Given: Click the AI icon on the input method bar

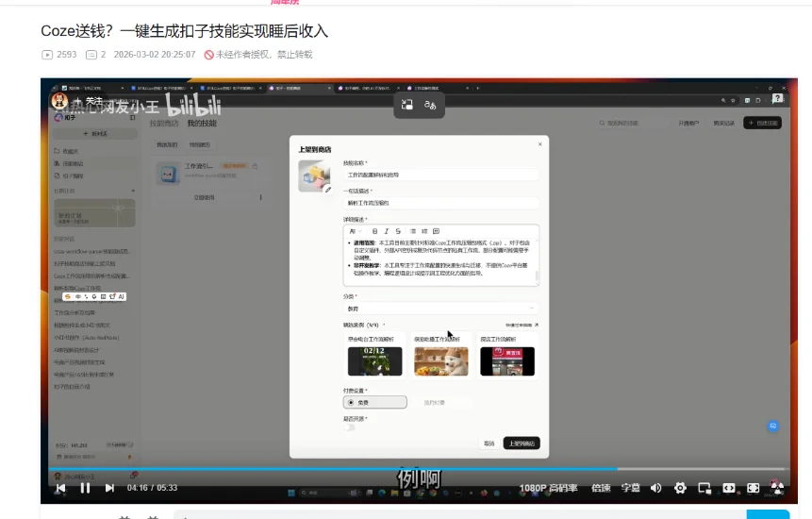Looking at the screenshot, I should [x=121, y=297].
